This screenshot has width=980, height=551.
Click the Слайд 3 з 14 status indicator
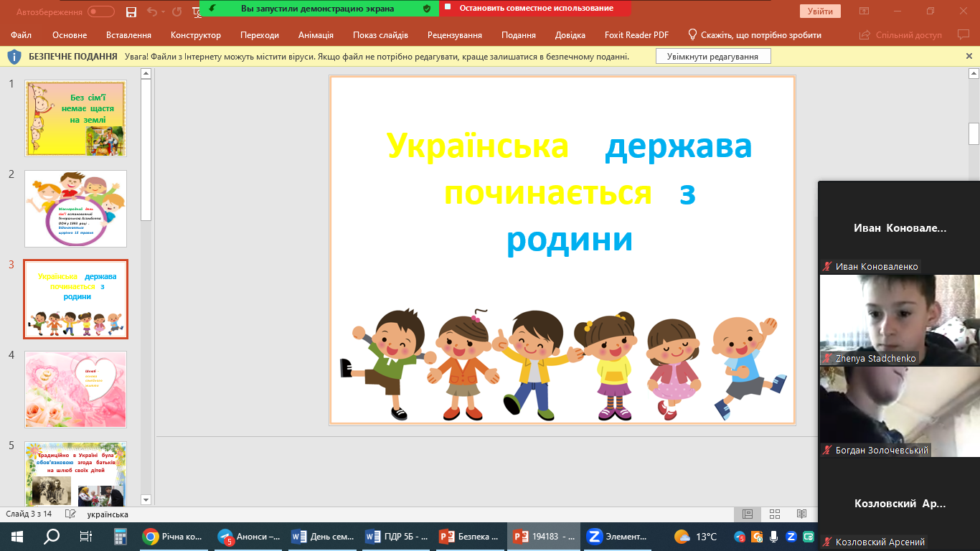coord(30,514)
